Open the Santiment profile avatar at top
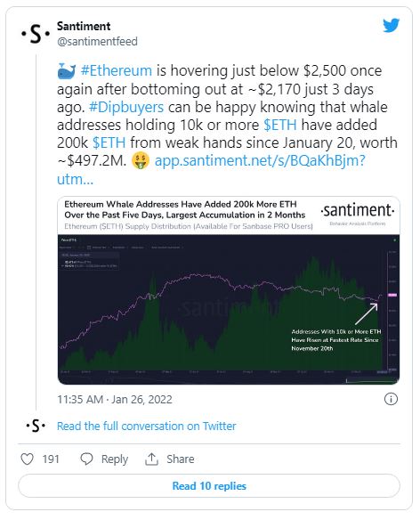420x520 pixels. [x=36, y=34]
